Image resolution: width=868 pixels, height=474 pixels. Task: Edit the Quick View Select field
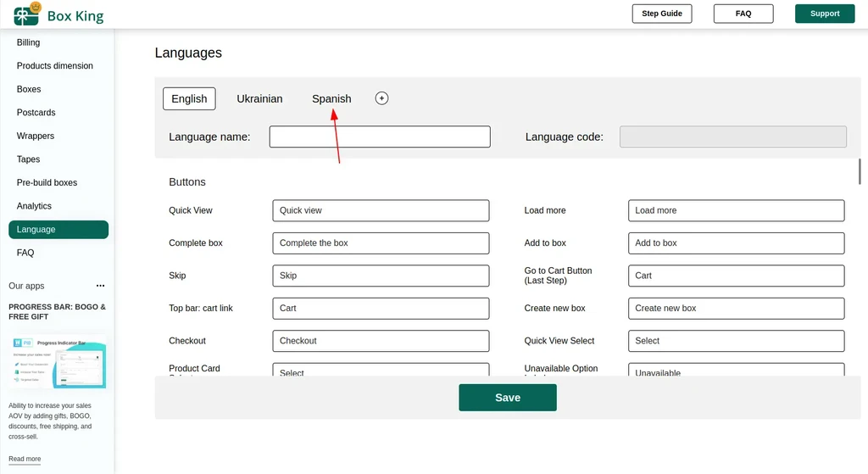pos(737,341)
